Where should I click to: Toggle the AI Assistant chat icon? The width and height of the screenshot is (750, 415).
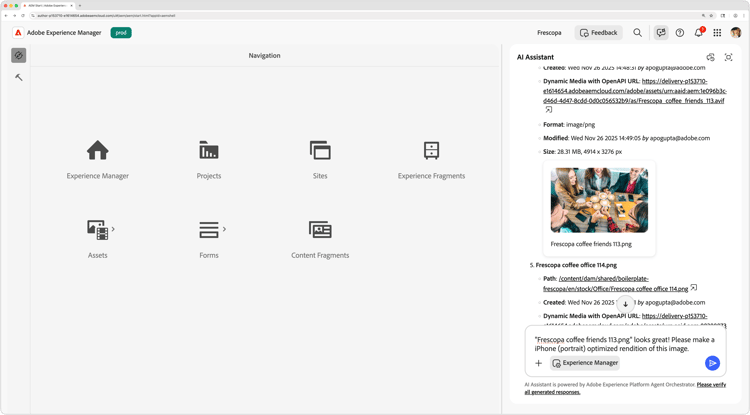coord(661,33)
